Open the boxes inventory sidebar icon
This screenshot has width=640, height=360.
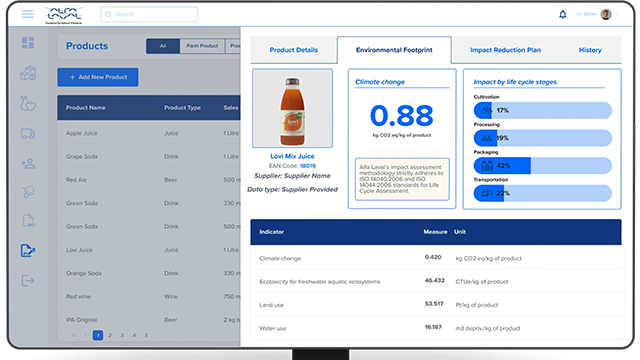point(28,73)
